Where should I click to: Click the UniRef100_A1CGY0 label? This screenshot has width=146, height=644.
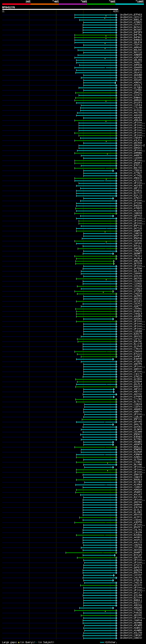tap(131, 585)
